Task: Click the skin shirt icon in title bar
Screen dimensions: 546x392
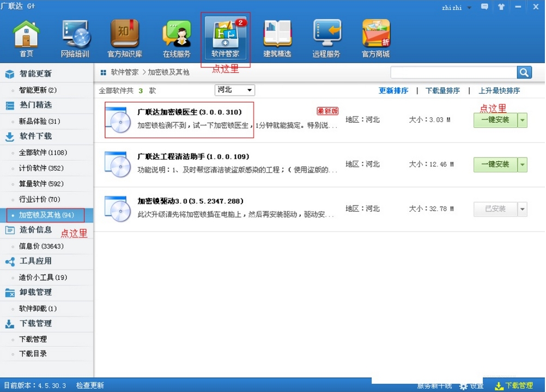Action: click(501, 7)
